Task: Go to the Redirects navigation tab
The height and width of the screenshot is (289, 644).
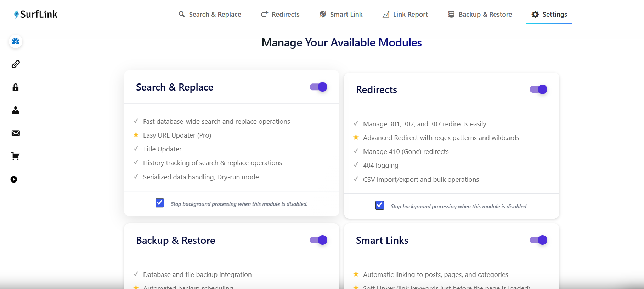Action: click(280, 15)
